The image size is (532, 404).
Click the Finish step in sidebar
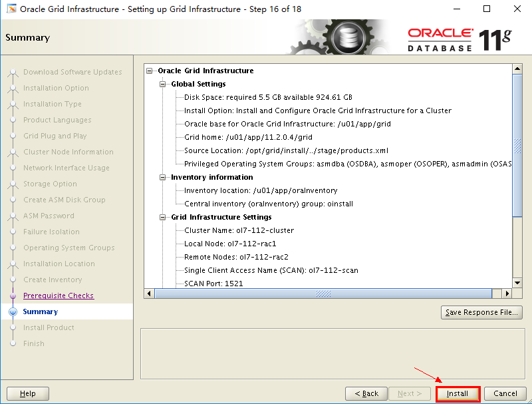click(x=34, y=343)
